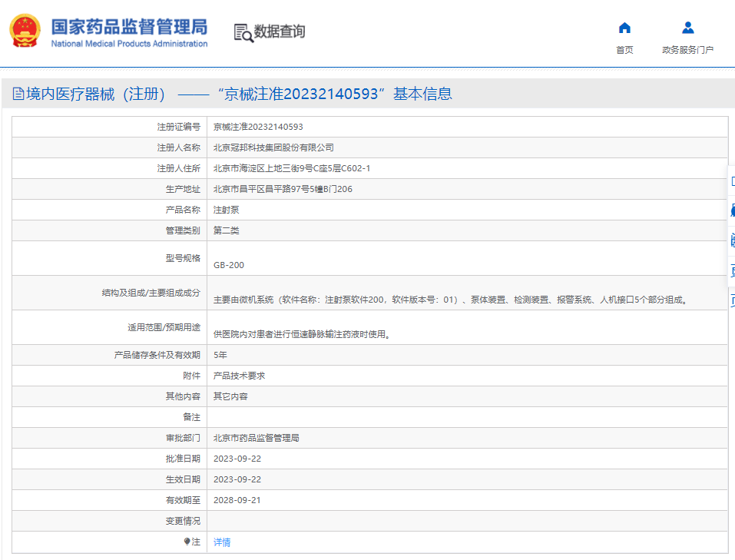Image resolution: width=735 pixels, height=560 pixels.
Task: Go to 首页 link text
Action: pyautogui.click(x=624, y=50)
